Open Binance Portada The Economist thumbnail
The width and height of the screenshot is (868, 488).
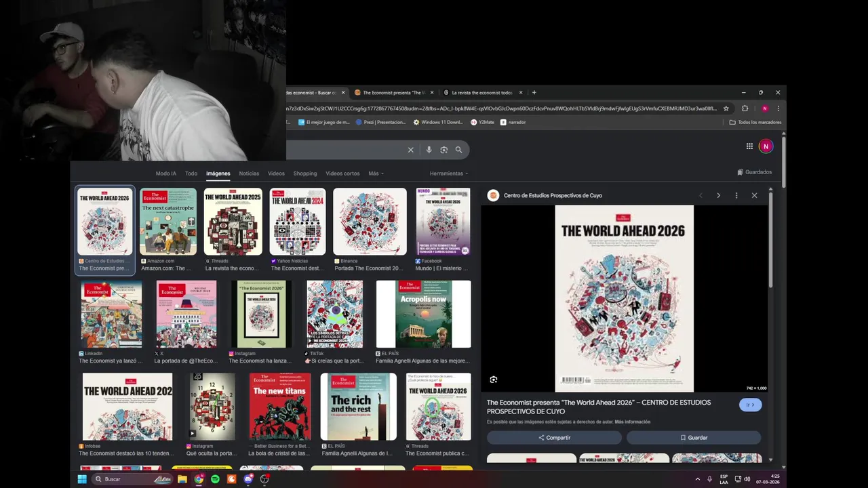pos(370,222)
